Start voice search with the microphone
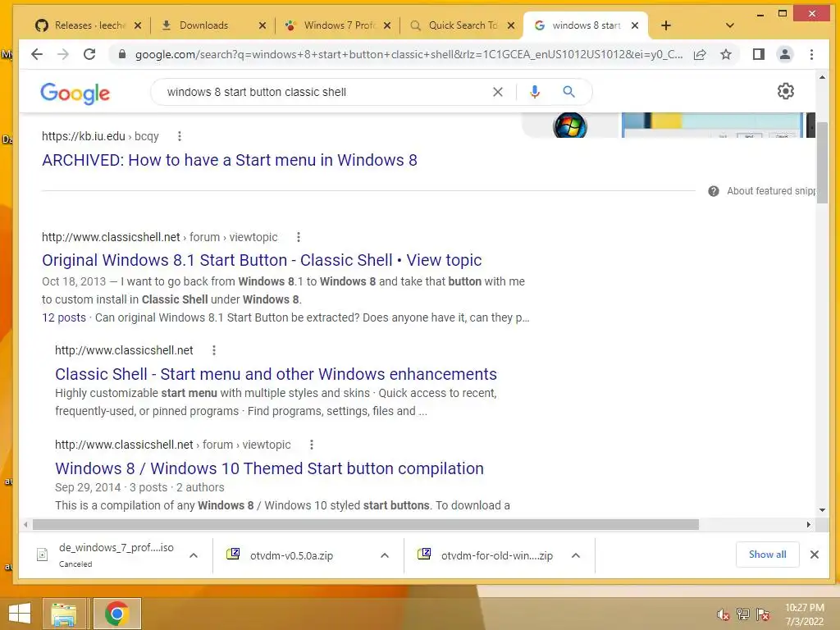Viewport: 840px width, 630px height. (x=535, y=92)
